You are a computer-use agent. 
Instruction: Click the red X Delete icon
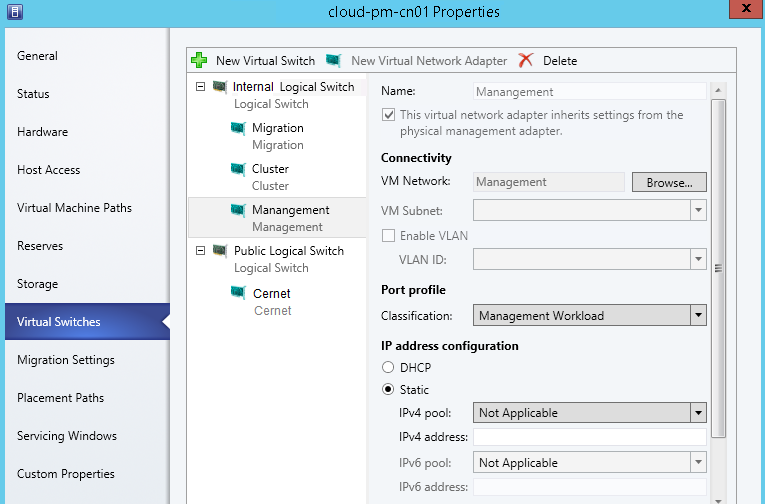[526, 61]
